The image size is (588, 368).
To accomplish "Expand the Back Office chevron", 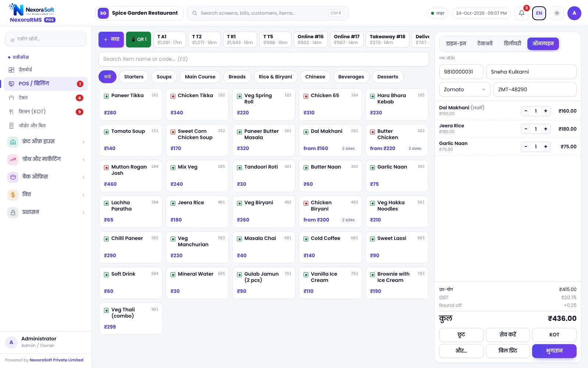I will [83, 177].
